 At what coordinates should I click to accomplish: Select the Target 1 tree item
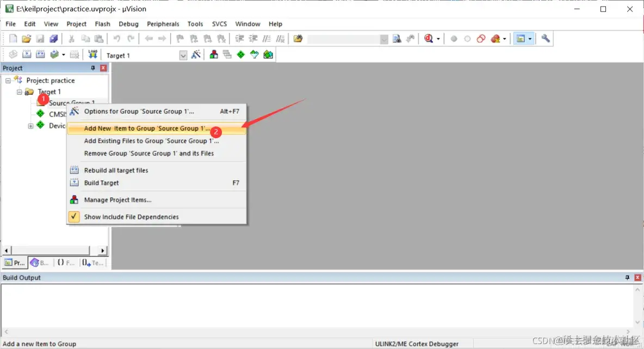coord(49,91)
